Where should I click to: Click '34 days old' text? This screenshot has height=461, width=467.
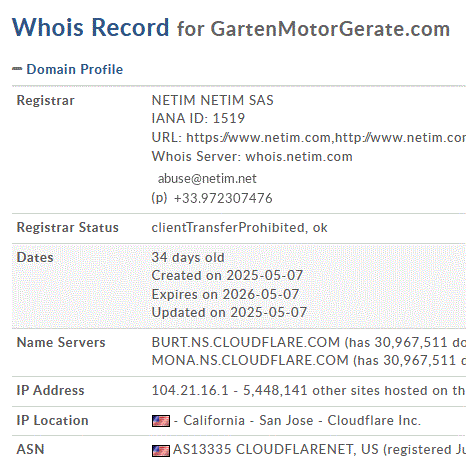coord(188,258)
